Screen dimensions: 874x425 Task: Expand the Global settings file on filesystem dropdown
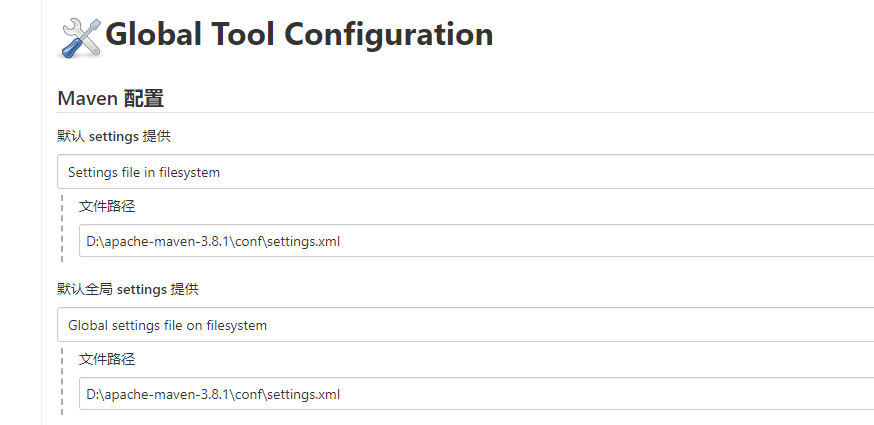tap(465, 325)
